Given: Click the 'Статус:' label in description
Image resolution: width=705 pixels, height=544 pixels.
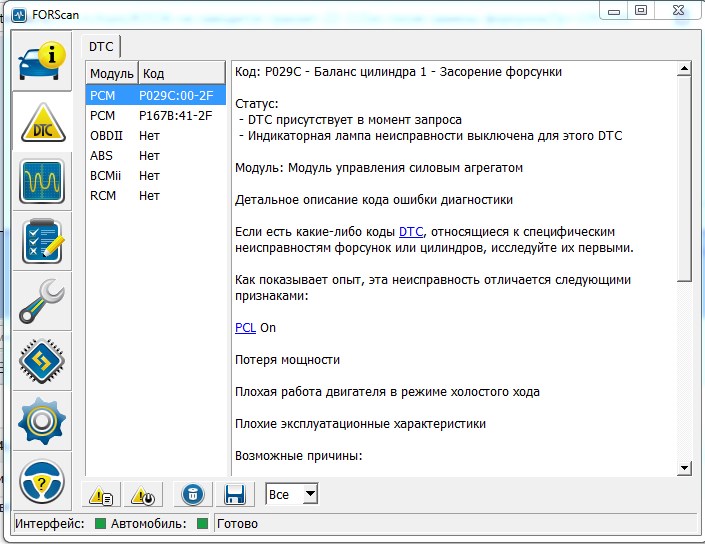Looking at the screenshot, I should point(257,104).
